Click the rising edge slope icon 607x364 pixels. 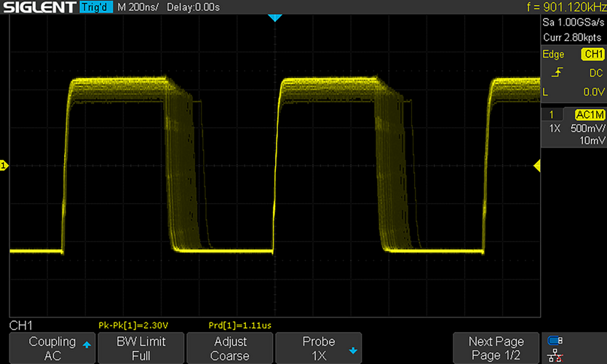pos(557,72)
